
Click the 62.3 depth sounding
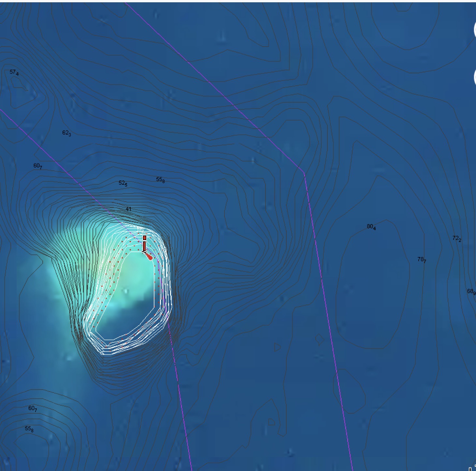point(66,133)
